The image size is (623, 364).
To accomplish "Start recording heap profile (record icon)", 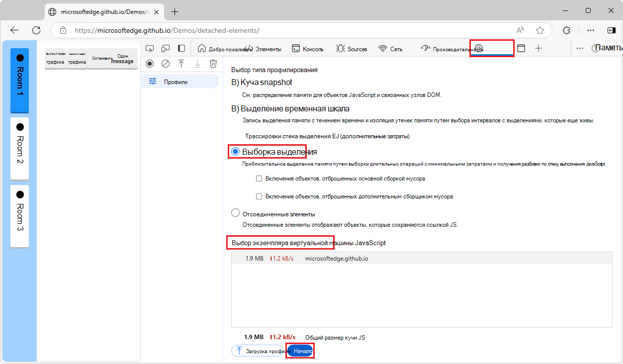I will tap(150, 64).
